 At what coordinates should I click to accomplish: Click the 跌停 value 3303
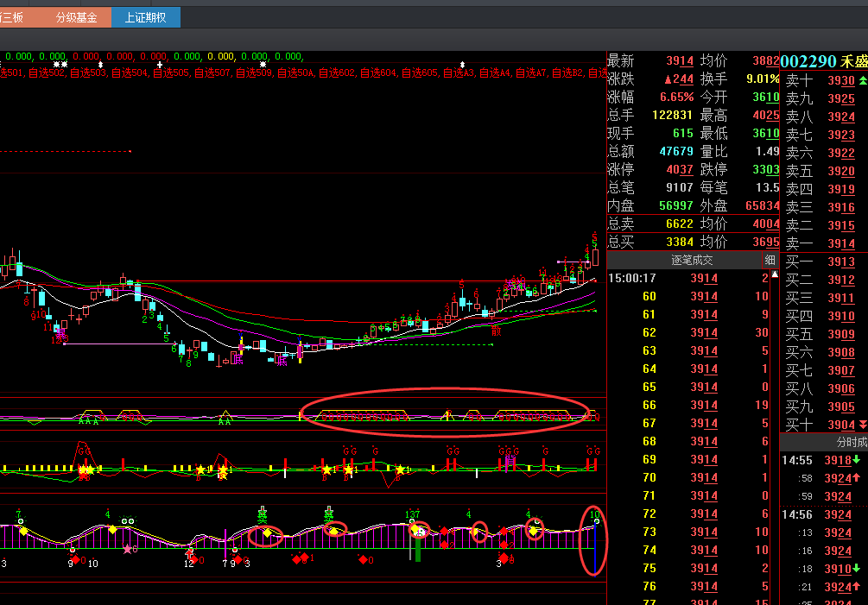pyautogui.click(x=765, y=169)
